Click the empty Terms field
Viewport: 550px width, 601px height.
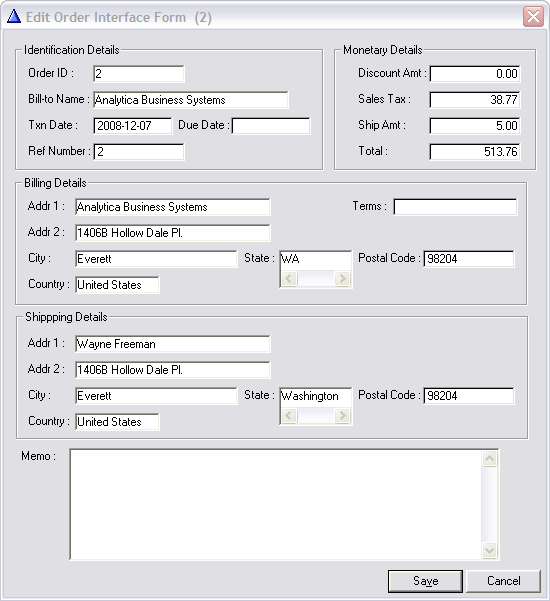coord(455,207)
